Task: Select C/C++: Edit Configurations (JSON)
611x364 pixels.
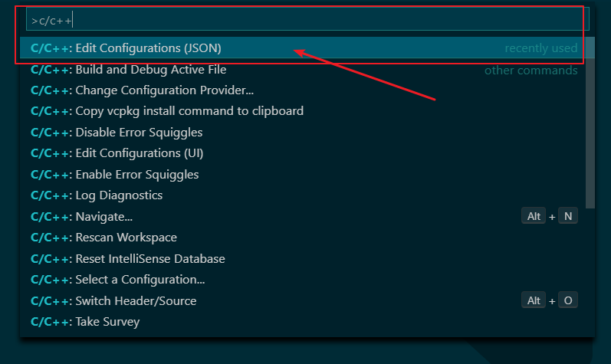Action: 126,48
